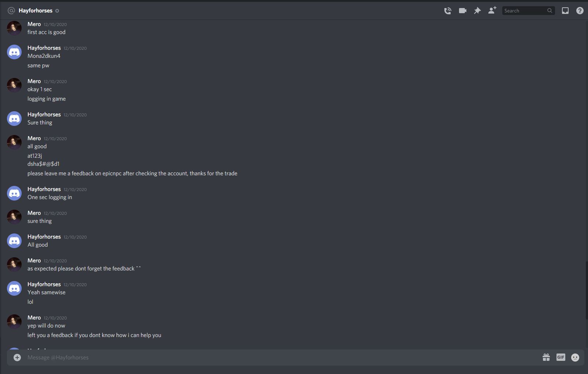The width and height of the screenshot is (588, 374).
Task: Click the Hayforhorses title in header
Action: (36, 11)
